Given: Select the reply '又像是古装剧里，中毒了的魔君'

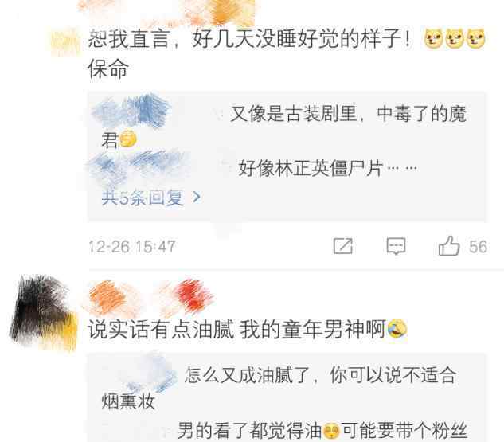Looking at the screenshot, I should click(x=284, y=127).
